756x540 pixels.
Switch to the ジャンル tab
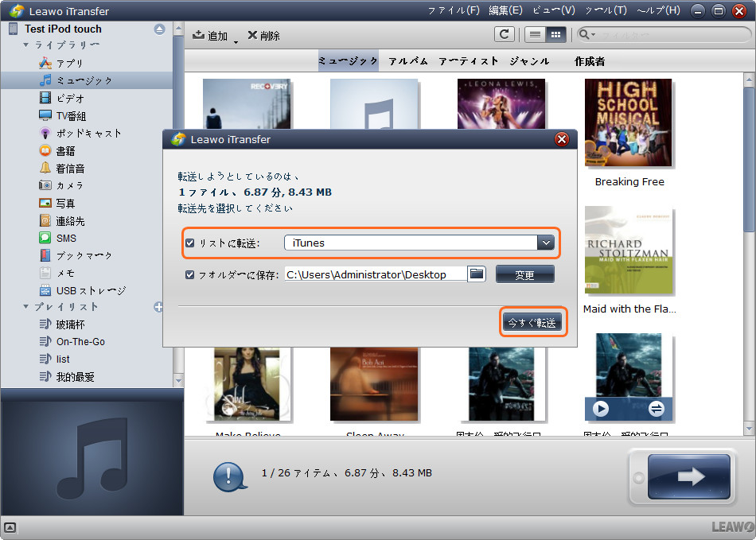click(x=529, y=61)
